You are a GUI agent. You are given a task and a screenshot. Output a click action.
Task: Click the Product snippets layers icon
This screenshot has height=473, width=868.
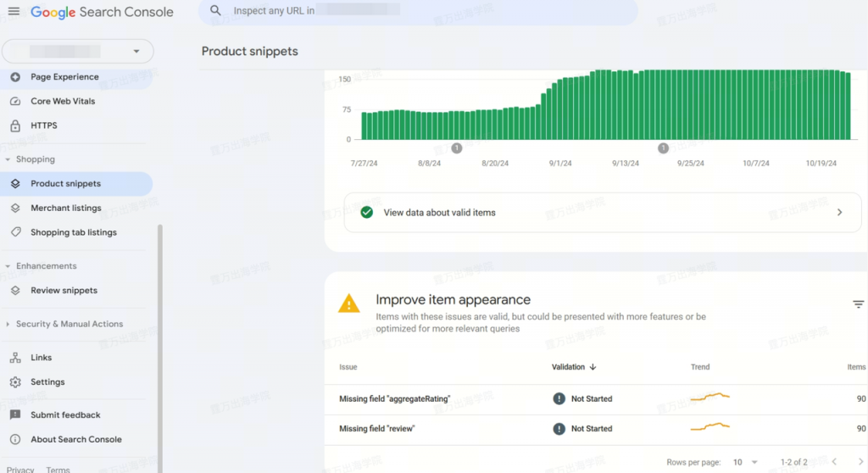point(15,184)
